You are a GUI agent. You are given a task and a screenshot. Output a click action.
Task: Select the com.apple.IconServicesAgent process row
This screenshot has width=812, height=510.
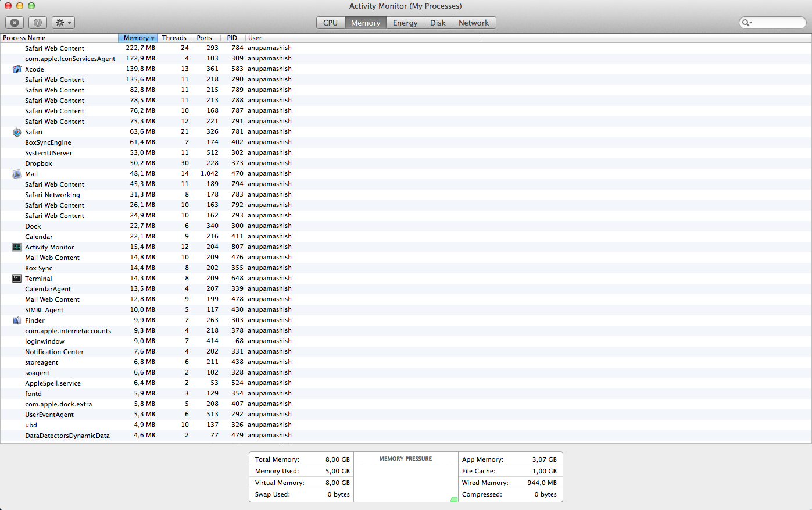click(x=406, y=59)
